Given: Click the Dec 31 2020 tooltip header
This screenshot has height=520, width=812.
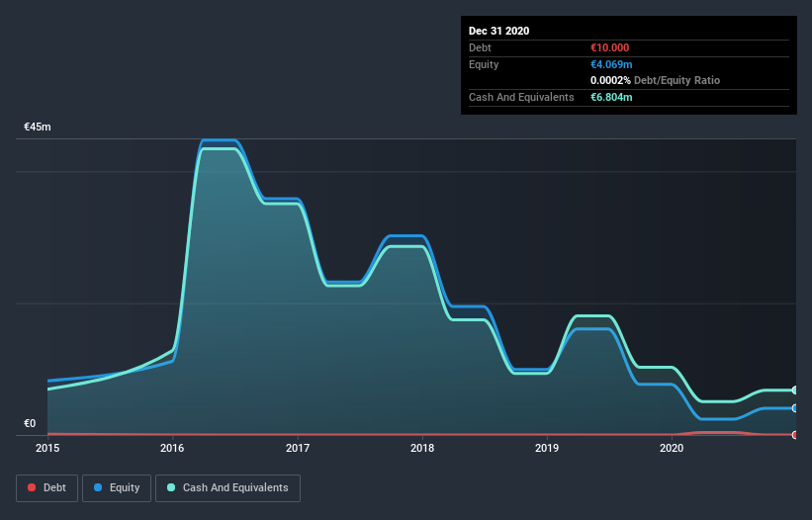Looking at the screenshot, I should coord(498,31).
